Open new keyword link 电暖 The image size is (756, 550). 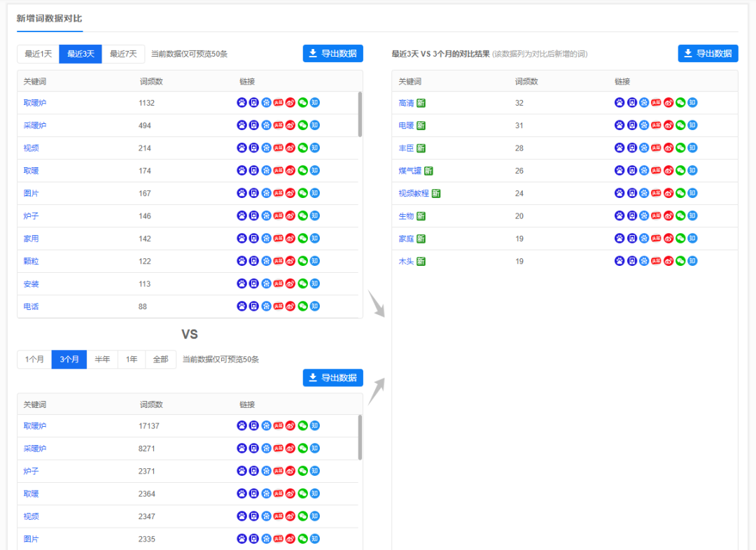(x=406, y=126)
